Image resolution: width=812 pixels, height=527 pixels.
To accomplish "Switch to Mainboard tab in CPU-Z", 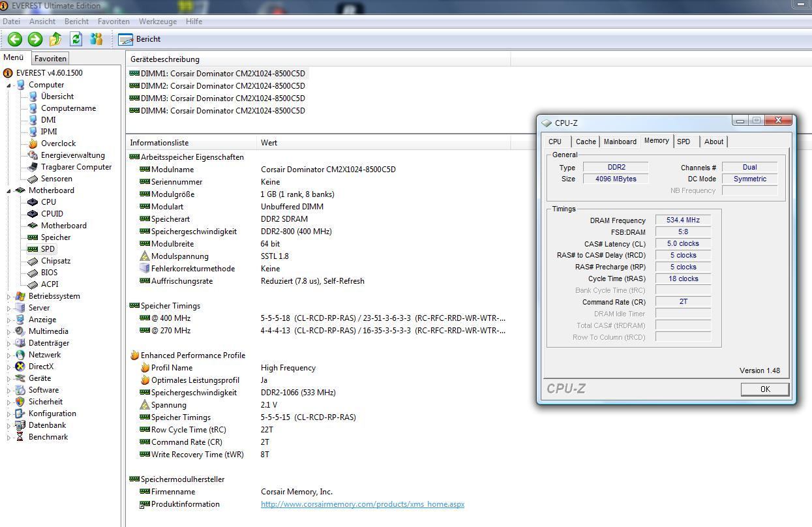I will [x=620, y=142].
